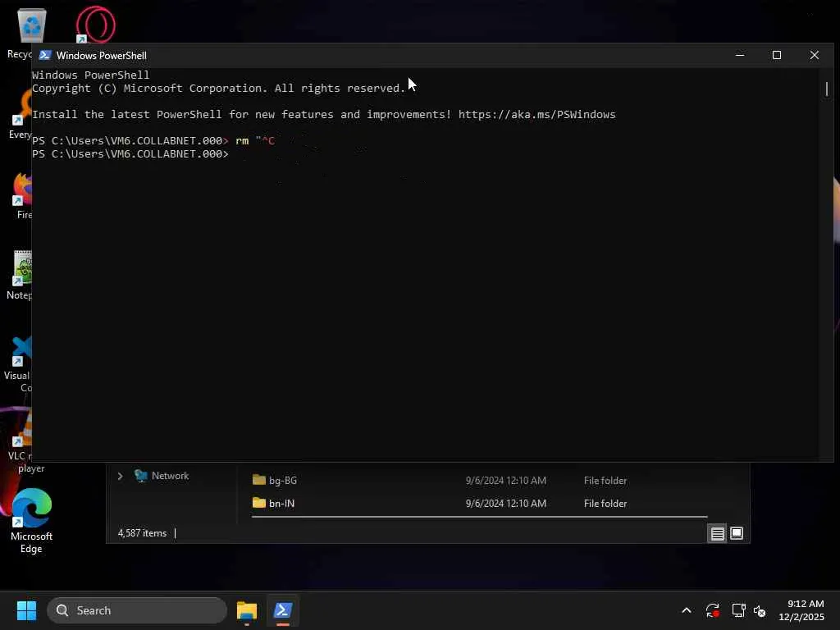The width and height of the screenshot is (840, 630).
Task: Expand the Network tree node in Explorer
Action: coord(120,476)
